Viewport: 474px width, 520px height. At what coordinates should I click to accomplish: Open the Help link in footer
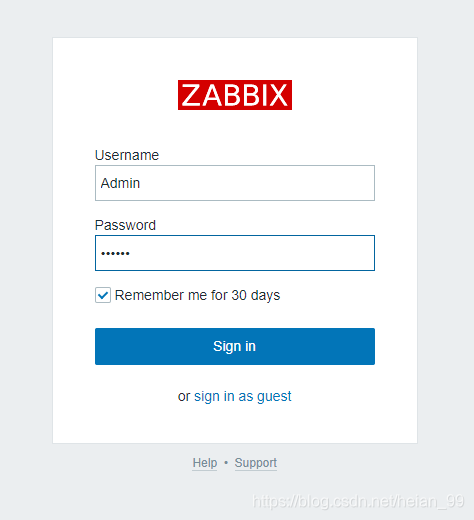tap(205, 463)
